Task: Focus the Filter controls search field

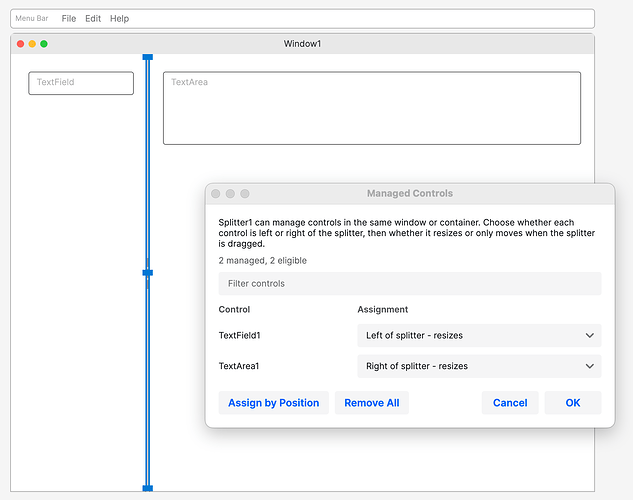Action: (x=410, y=283)
